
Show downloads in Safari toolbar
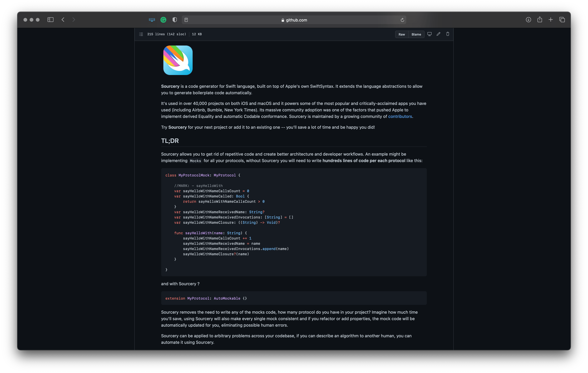click(x=528, y=20)
